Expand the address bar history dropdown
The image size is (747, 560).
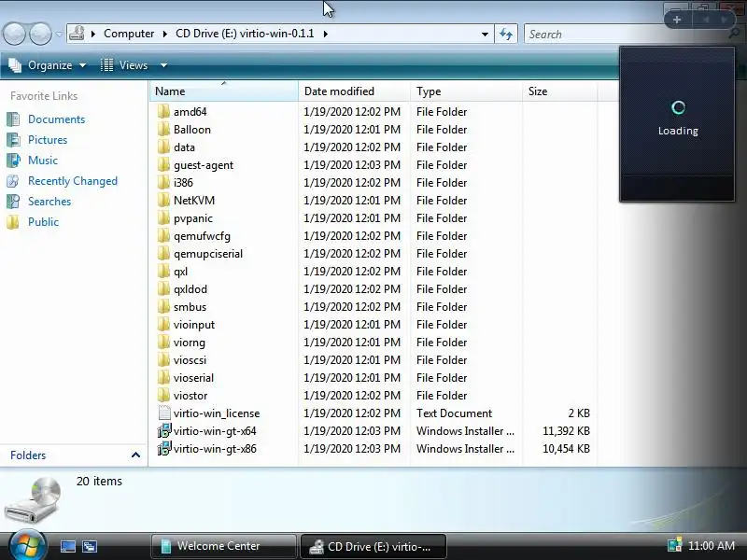485,35
